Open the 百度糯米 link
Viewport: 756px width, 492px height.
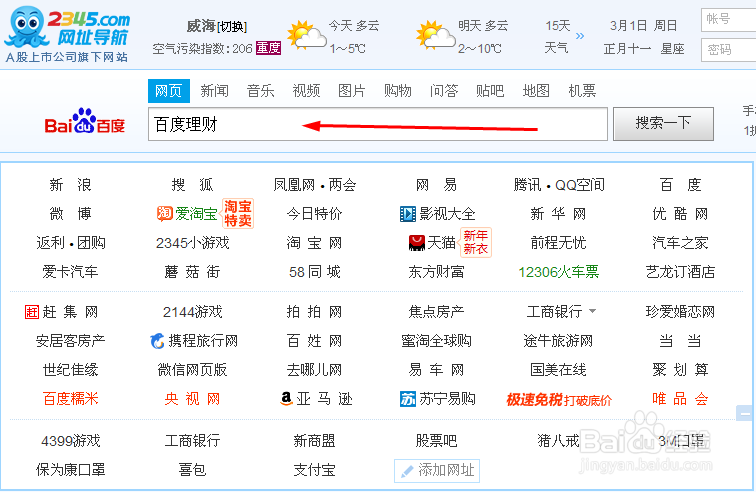point(70,399)
